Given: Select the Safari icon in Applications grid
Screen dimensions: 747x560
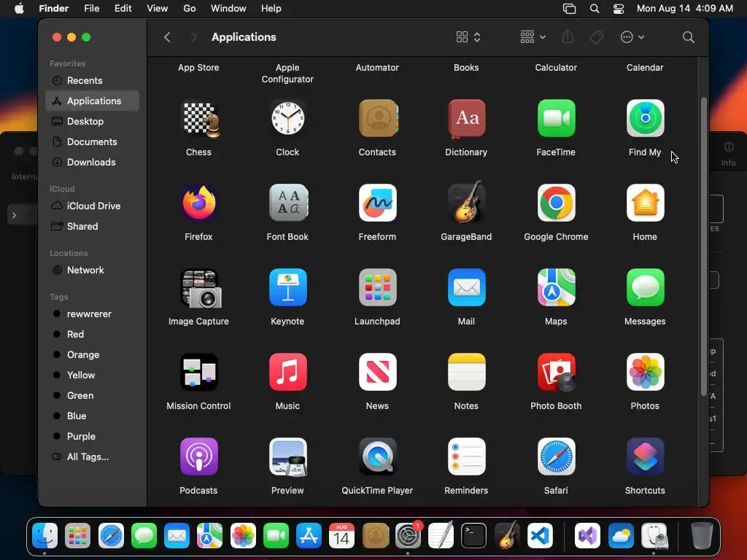Looking at the screenshot, I should click(556, 456).
